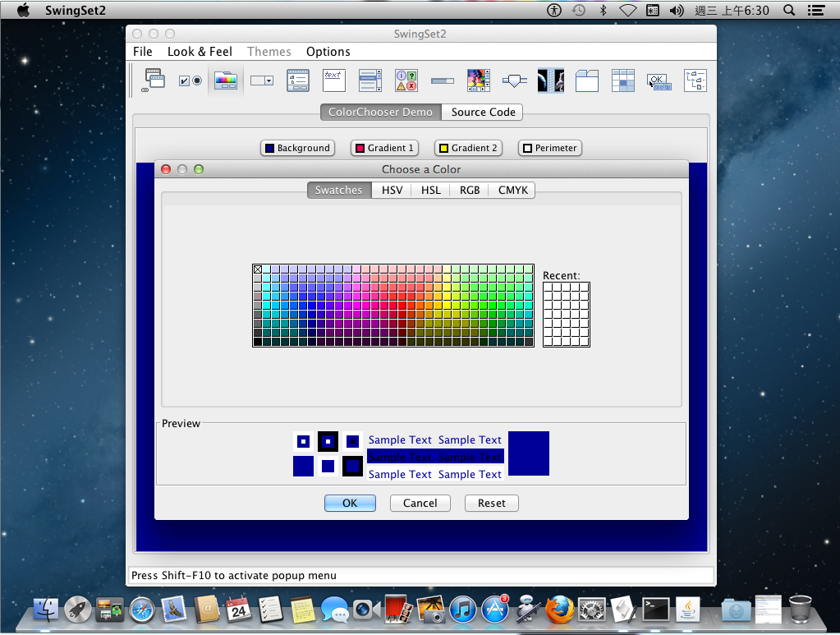Select the JComboBox demo toolbar icon

pos(262,81)
